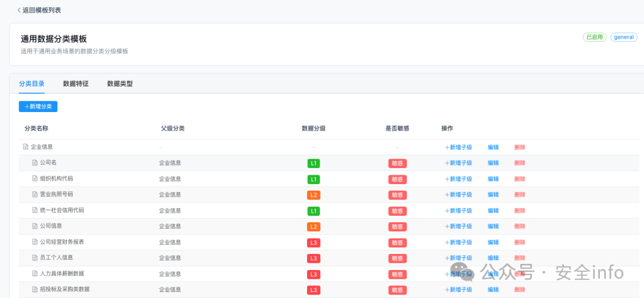
Task: Delete the 企业信息 category
Action: pyautogui.click(x=520, y=147)
